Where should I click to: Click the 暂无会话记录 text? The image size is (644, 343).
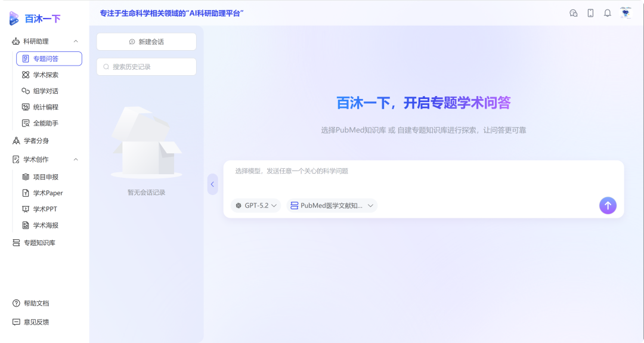coord(146,192)
